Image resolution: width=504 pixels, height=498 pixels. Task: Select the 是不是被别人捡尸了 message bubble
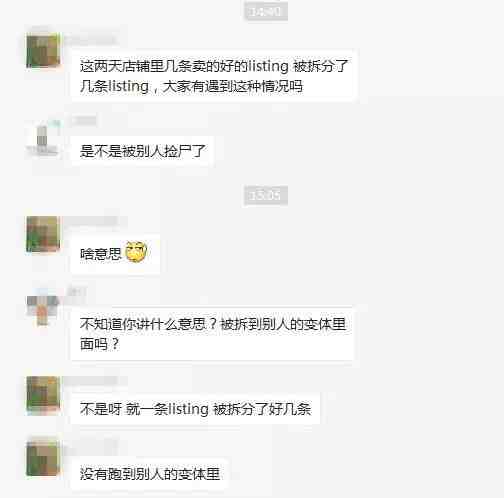[x=142, y=151]
